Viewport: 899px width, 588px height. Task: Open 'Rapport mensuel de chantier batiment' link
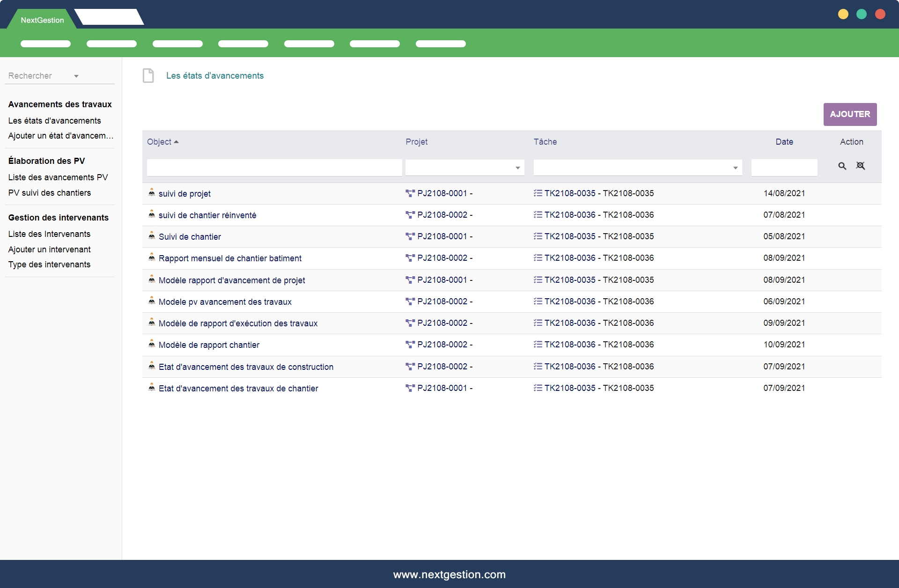(230, 258)
